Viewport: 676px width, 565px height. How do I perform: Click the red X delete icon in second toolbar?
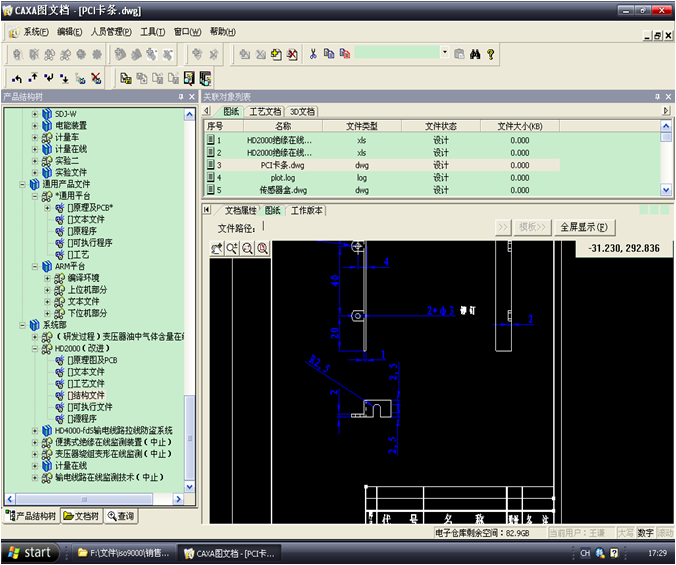tap(96, 78)
